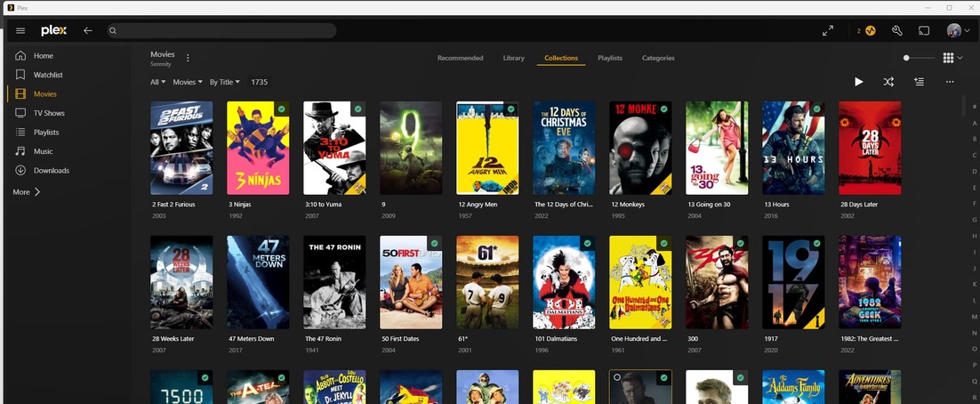Jump to # in the alphabet index
The image size is (980, 404).
974,107
